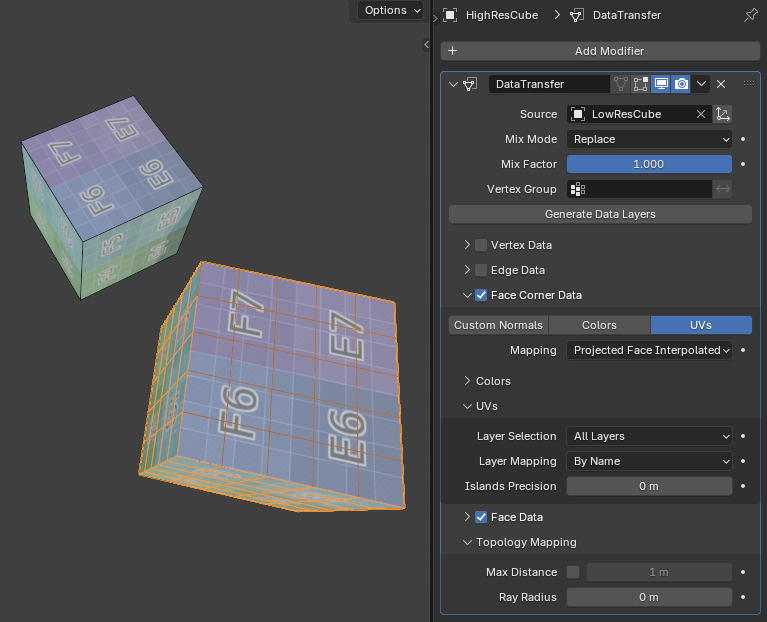This screenshot has height=622, width=767.
Task: Click the animate dot beside Layer Selection
Action: [x=743, y=436]
